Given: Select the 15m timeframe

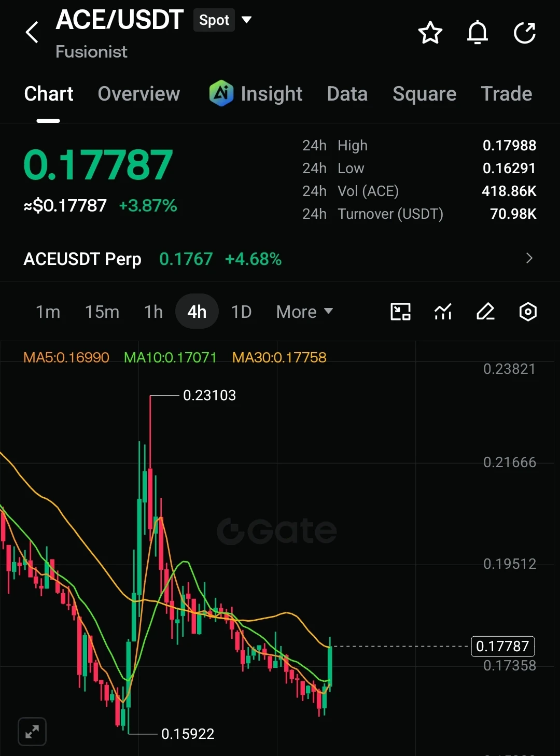Looking at the screenshot, I should 102,312.
